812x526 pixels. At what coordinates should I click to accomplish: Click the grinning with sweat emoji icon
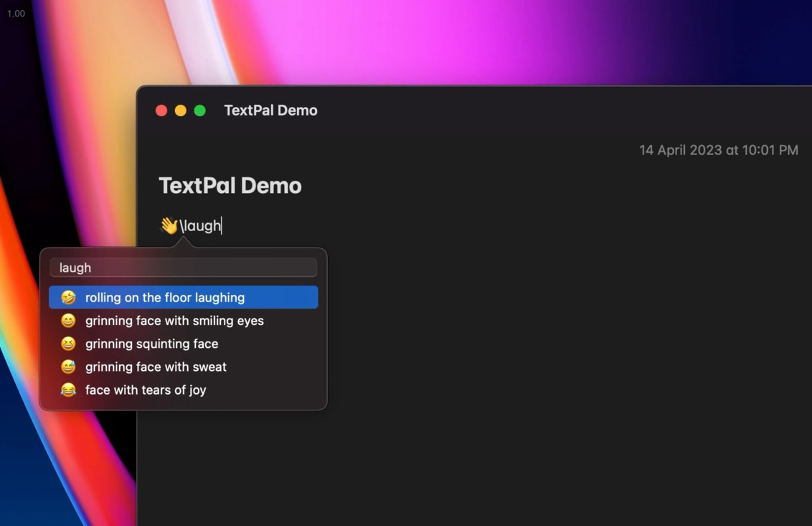point(68,367)
